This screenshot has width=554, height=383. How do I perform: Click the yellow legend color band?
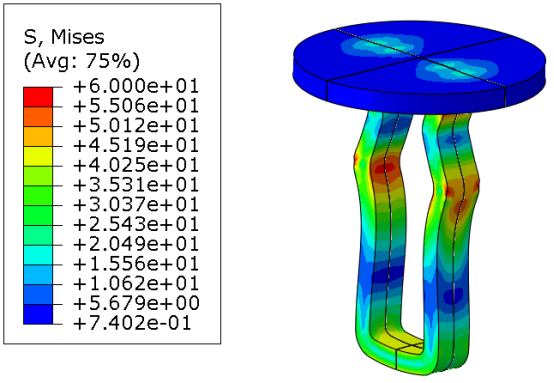[38, 156]
